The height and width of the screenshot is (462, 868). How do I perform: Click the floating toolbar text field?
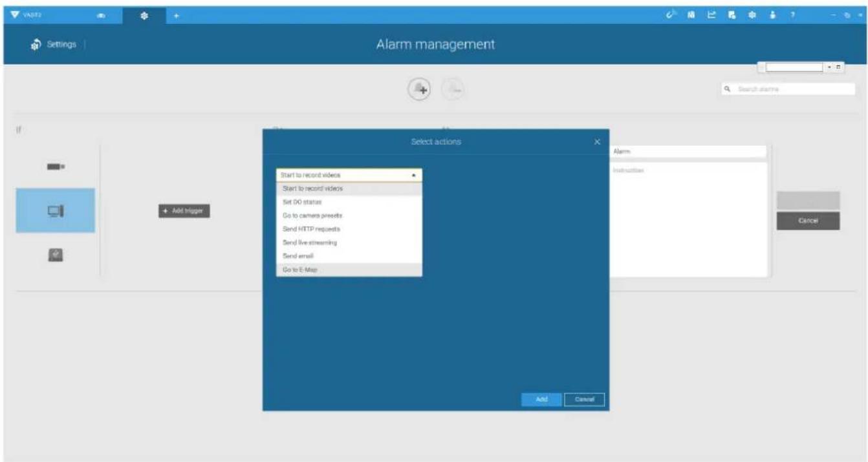(x=794, y=67)
